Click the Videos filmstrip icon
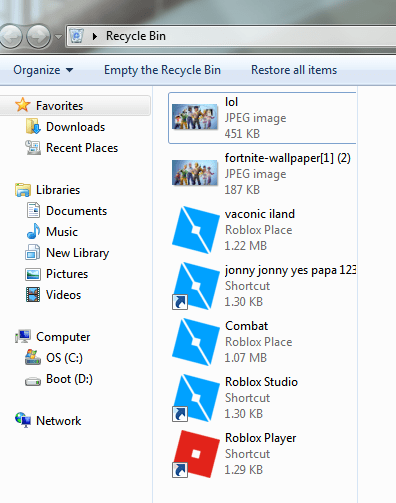The height and width of the screenshot is (503, 396). [33, 295]
